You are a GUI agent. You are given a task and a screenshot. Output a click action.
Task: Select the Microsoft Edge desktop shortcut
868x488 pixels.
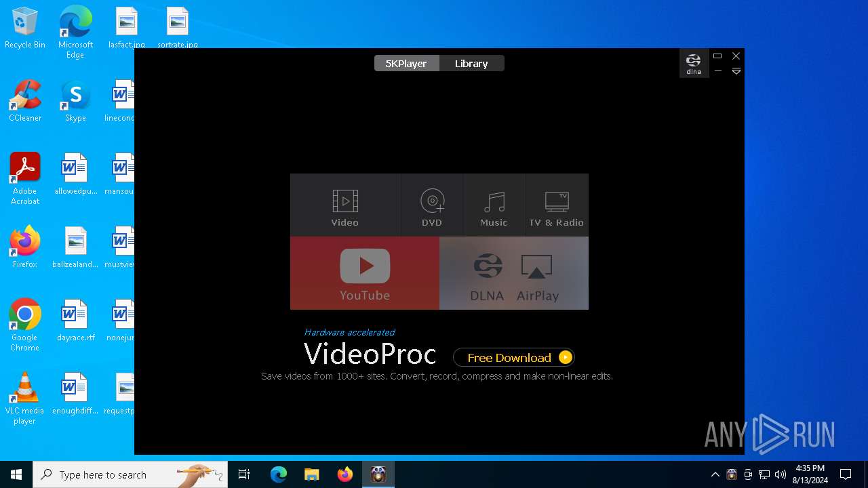[x=75, y=33]
